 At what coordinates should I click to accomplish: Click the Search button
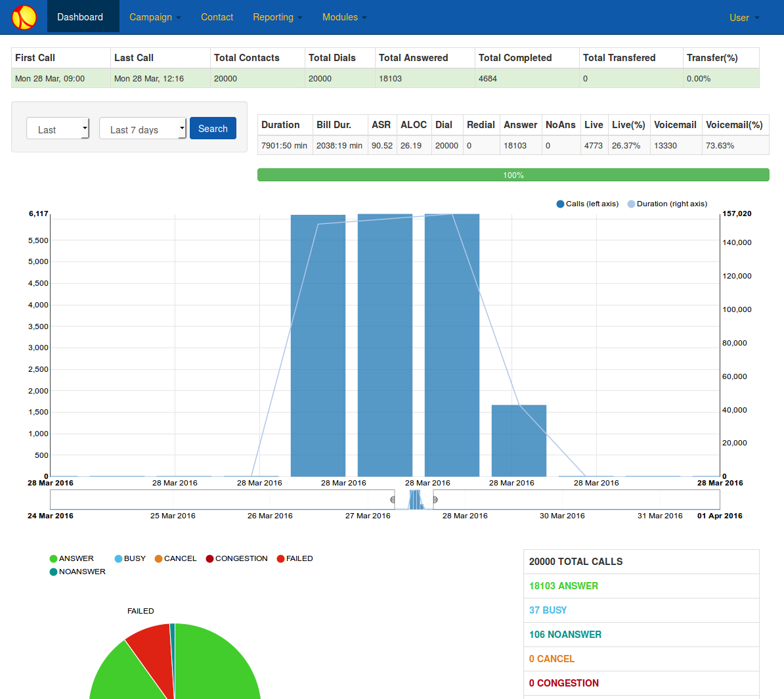(x=213, y=129)
